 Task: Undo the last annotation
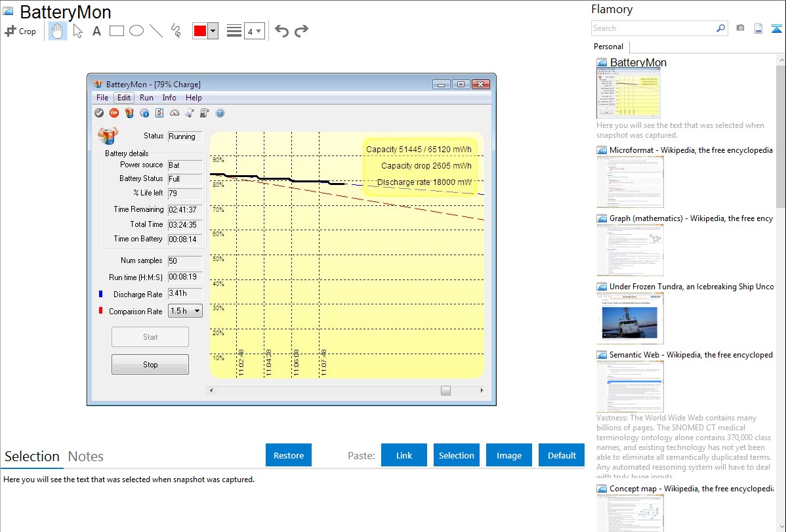281,31
